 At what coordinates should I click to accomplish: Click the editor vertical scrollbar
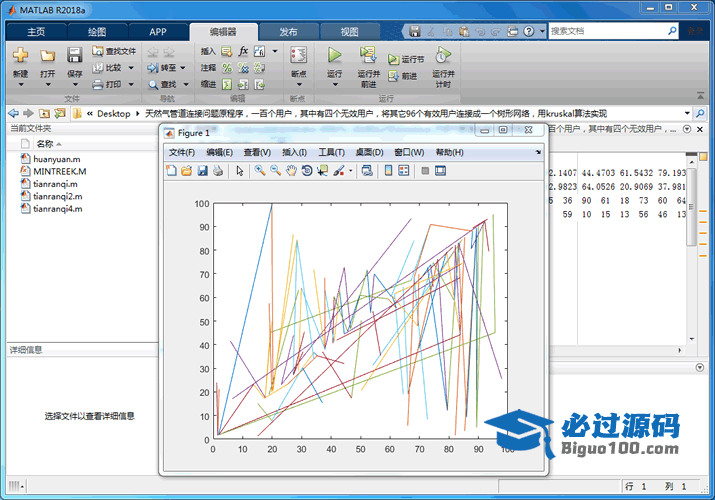click(692, 206)
